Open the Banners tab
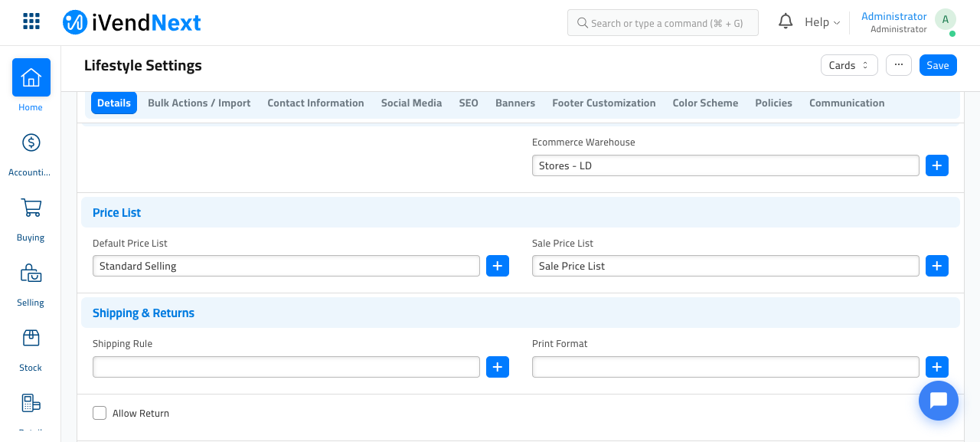 515,103
